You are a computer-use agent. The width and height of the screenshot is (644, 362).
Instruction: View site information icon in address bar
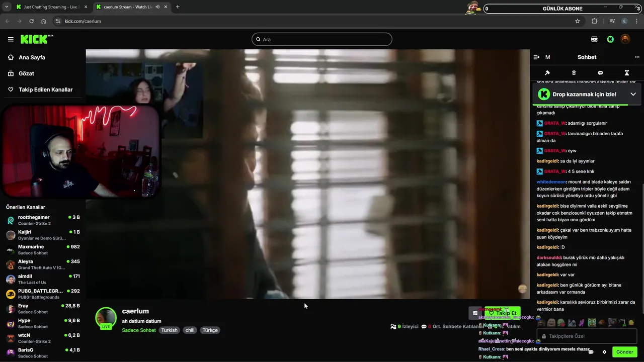(x=58, y=21)
